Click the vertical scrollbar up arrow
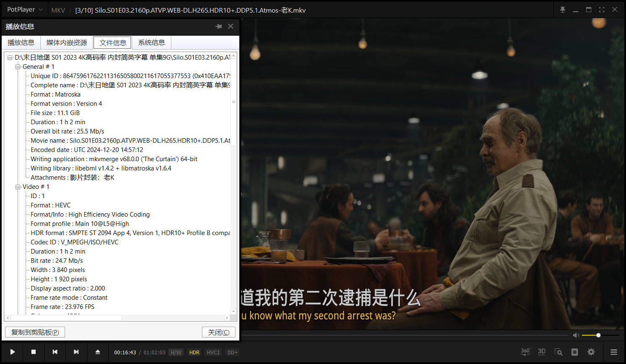The image size is (626, 364). click(233, 55)
